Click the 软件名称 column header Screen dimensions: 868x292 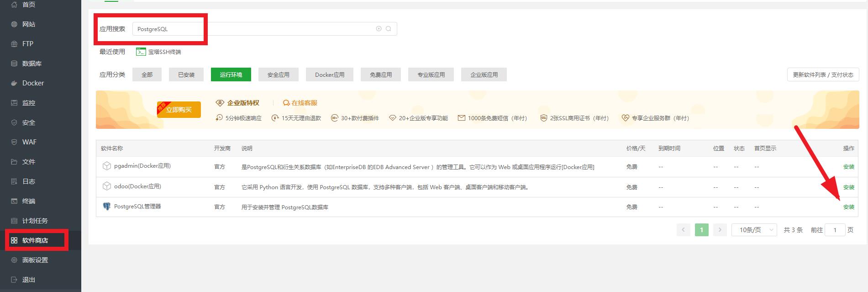112,149
